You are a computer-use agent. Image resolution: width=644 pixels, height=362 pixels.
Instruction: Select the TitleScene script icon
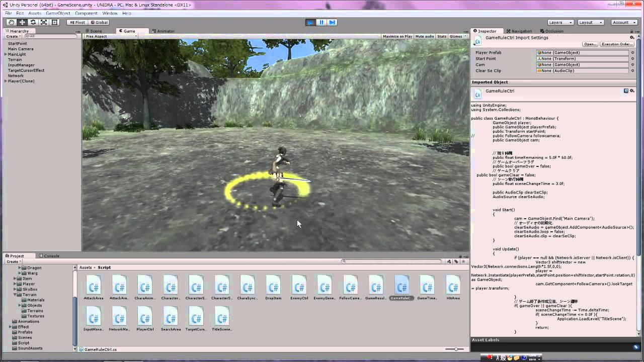(221, 316)
